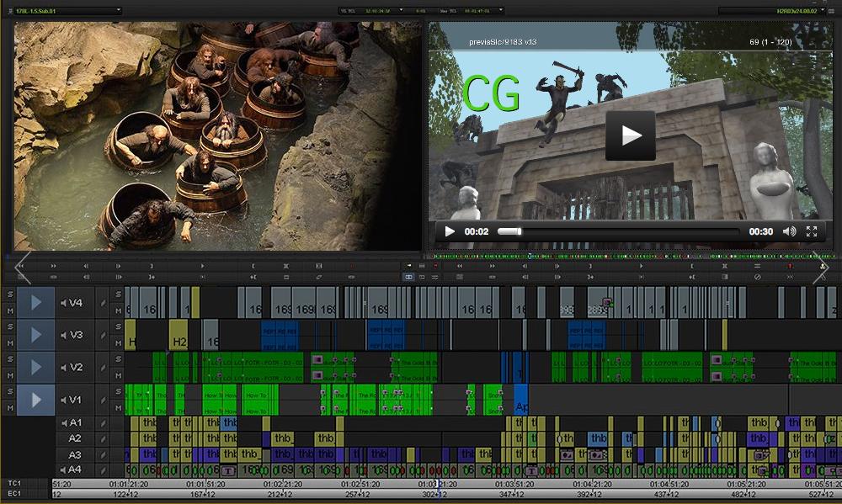Viewport: 842px width, 504px height.
Task: Click the EC1 edgecode track label
Action: 14,494
